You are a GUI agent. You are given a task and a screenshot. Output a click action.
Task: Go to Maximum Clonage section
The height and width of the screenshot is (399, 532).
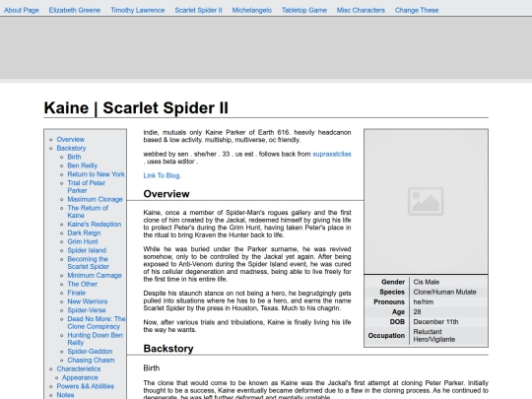click(x=95, y=199)
